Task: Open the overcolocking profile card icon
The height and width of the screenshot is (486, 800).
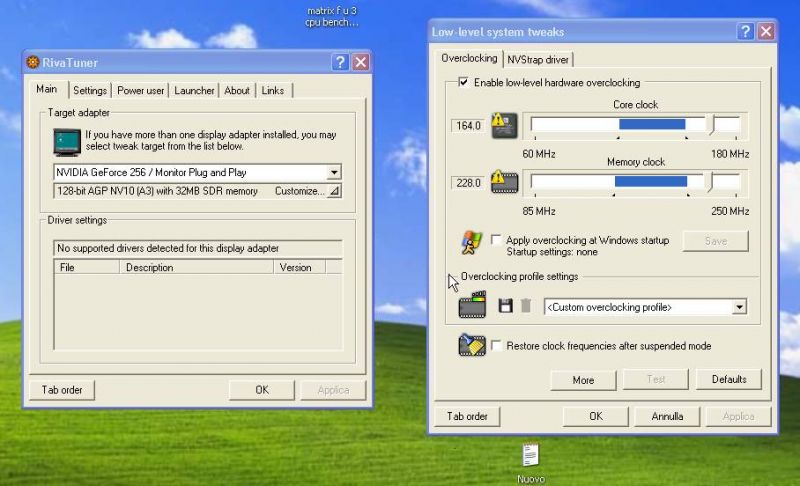Action: (472, 305)
